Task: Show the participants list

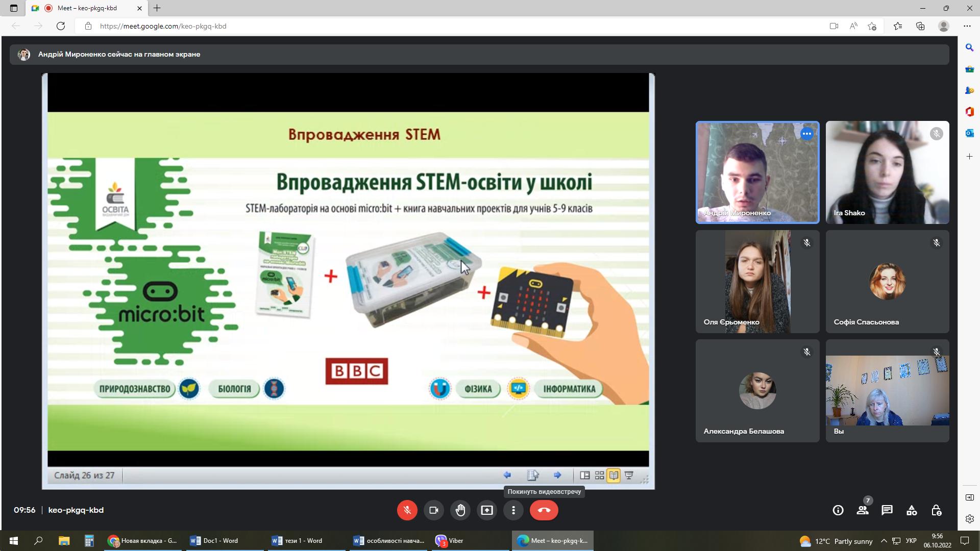Action: pos(863,510)
